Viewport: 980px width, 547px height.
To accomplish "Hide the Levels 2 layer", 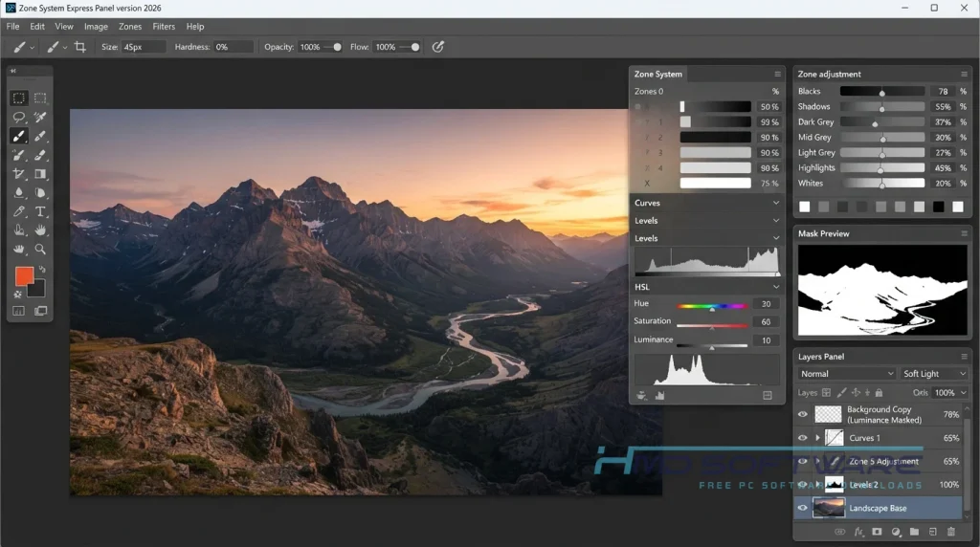I will pos(803,485).
